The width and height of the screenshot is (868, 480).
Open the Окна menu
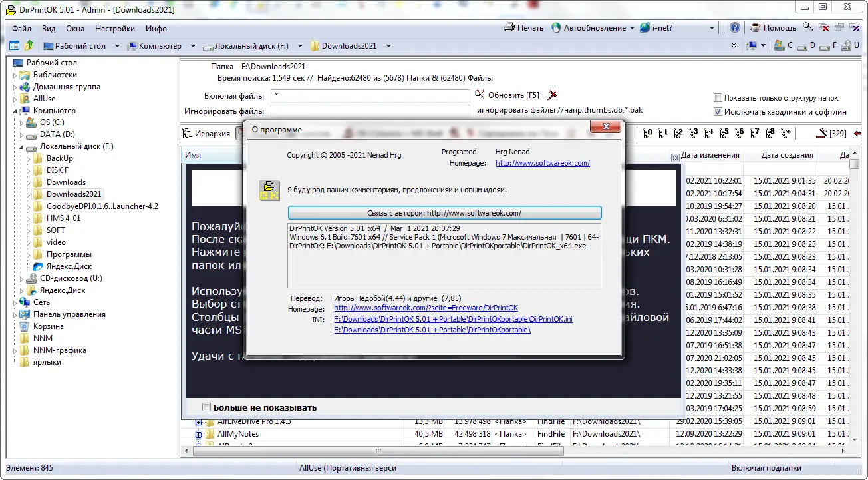[75, 29]
